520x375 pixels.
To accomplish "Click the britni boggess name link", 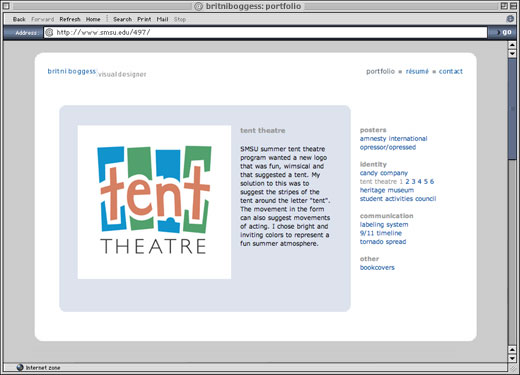I will click(72, 71).
